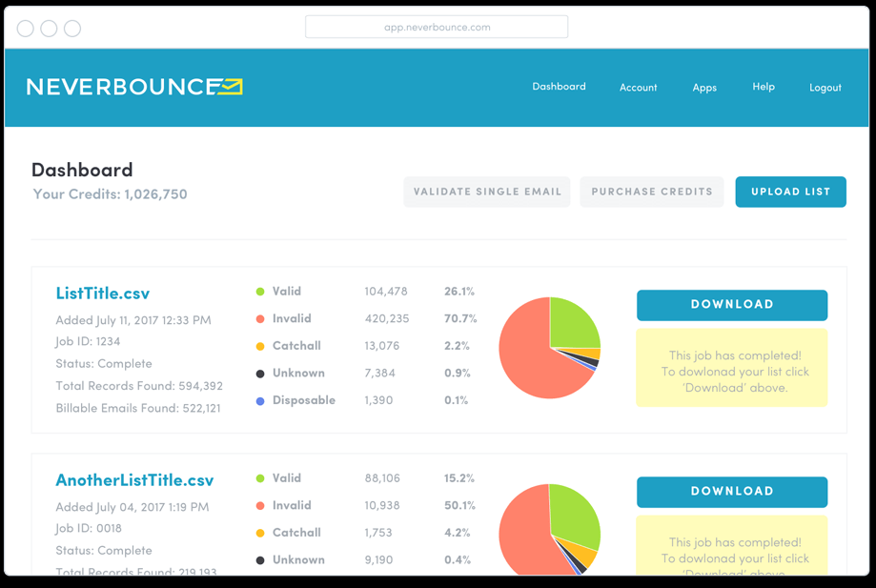Click the Unknown count 7,384
The image size is (876, 588).
tap(380, 373)
